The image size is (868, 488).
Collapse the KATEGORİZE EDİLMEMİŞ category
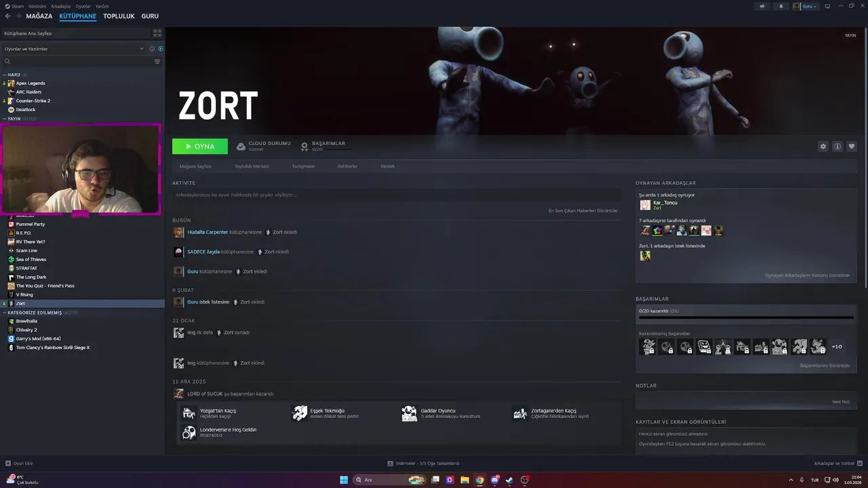pos(4,312)
